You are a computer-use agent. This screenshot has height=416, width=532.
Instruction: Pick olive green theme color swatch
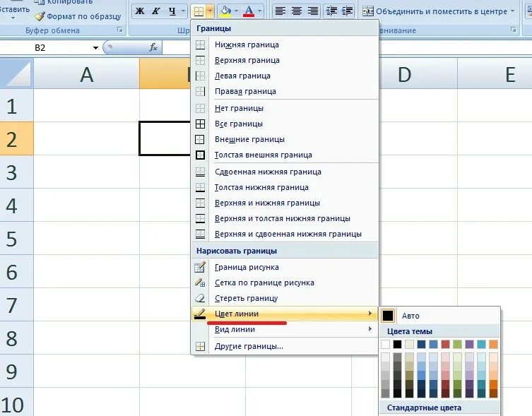coord(457,345)
